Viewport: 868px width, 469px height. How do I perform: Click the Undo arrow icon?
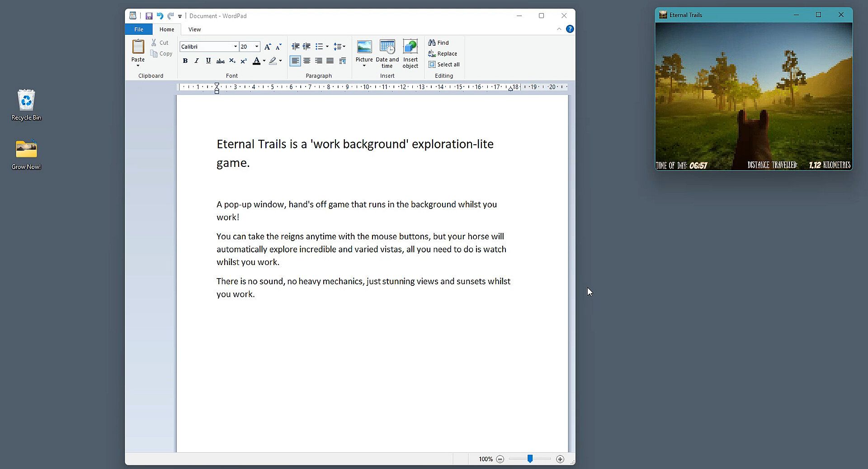(x=160, y=16)
